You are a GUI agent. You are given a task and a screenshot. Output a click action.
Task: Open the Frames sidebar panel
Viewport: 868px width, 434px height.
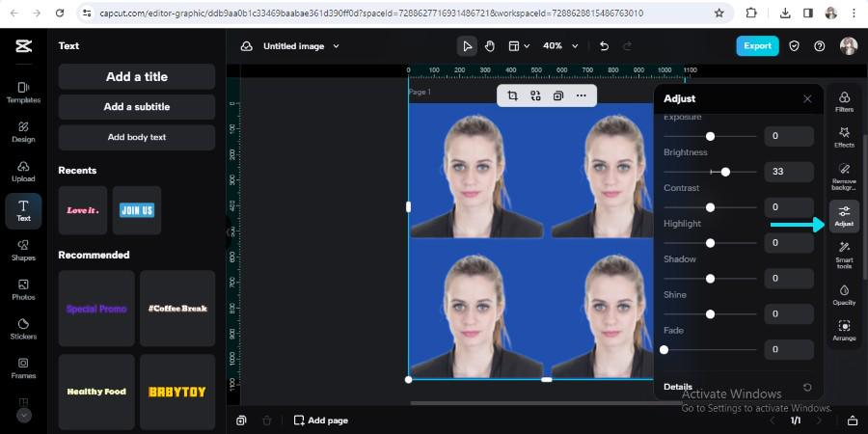(x=23, y=368)
